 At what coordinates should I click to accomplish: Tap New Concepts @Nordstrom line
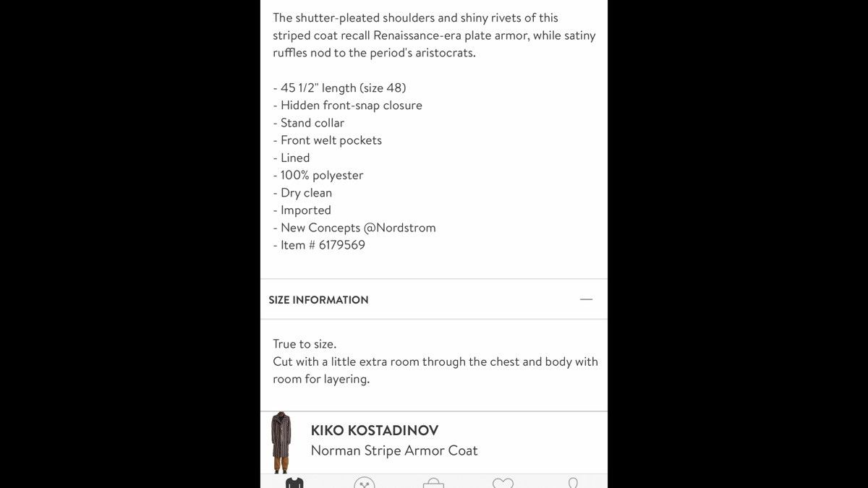click(x=354, y=228)
